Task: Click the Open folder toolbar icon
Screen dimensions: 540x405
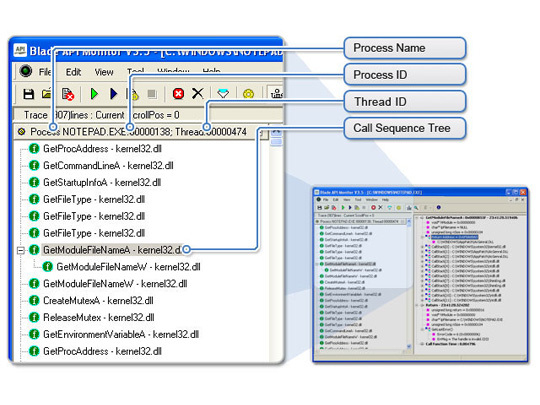Action: 47,93
